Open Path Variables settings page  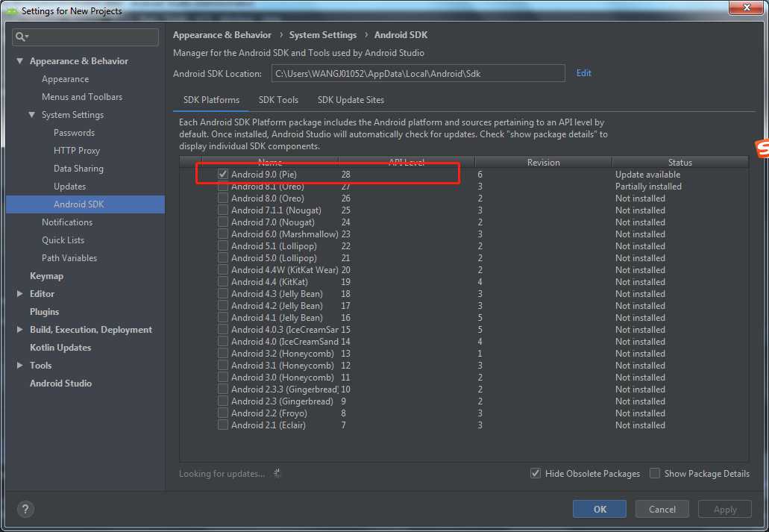69,258
